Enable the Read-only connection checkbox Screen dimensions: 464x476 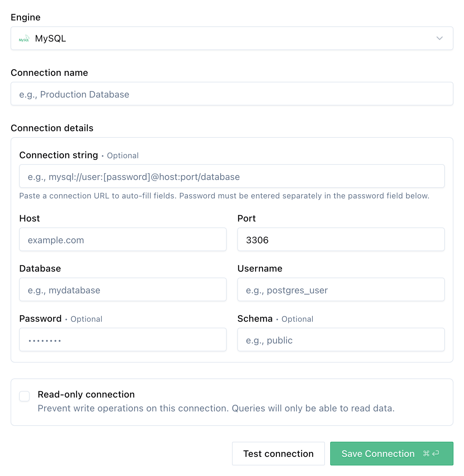[24, 396]
